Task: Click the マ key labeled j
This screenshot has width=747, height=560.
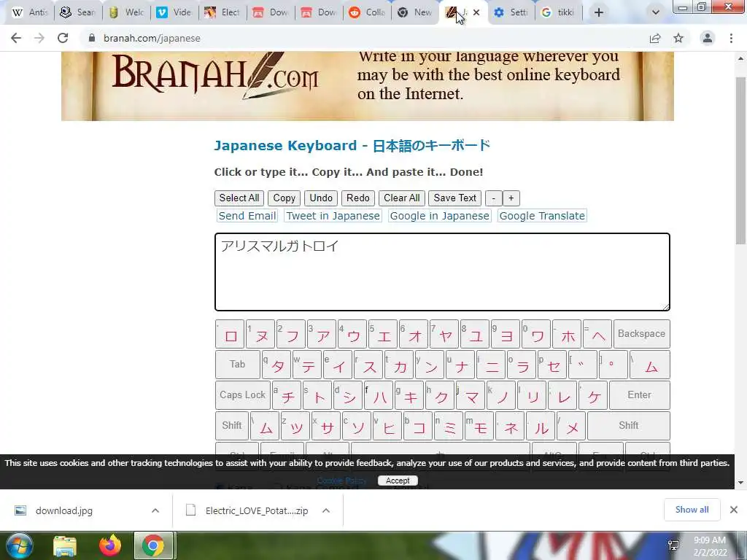Action: point(471,394)
